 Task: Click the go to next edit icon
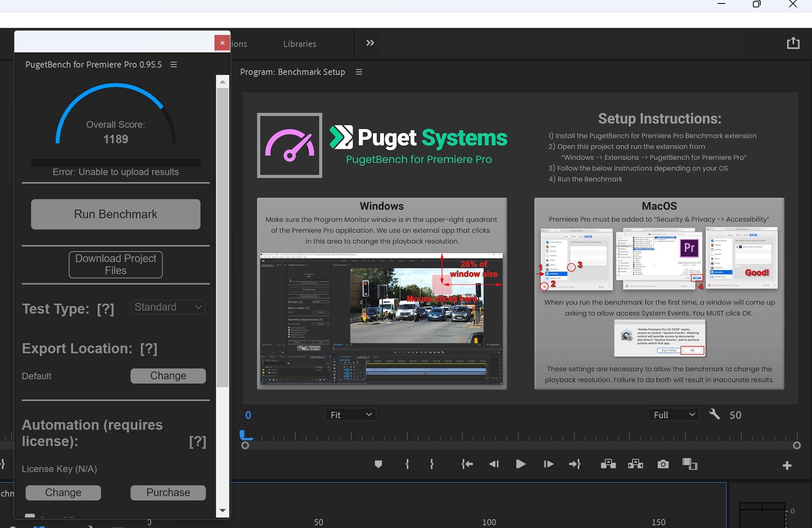click(x=575, y=464)
